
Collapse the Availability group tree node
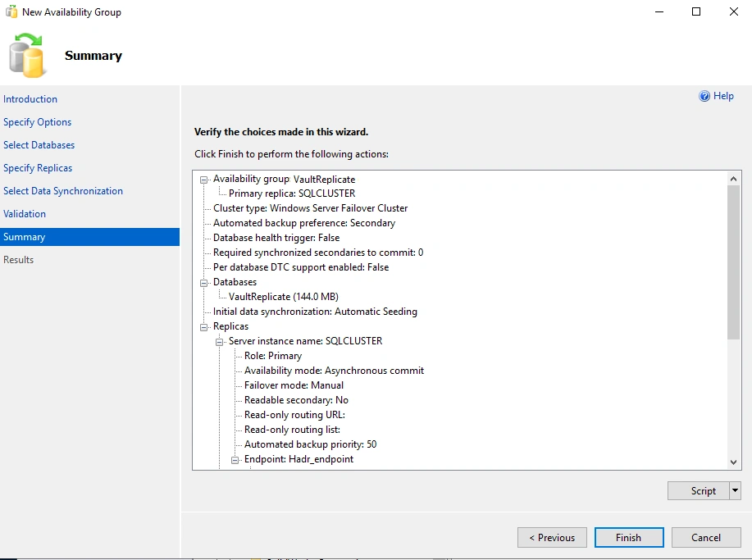click(x=204, y=179)
